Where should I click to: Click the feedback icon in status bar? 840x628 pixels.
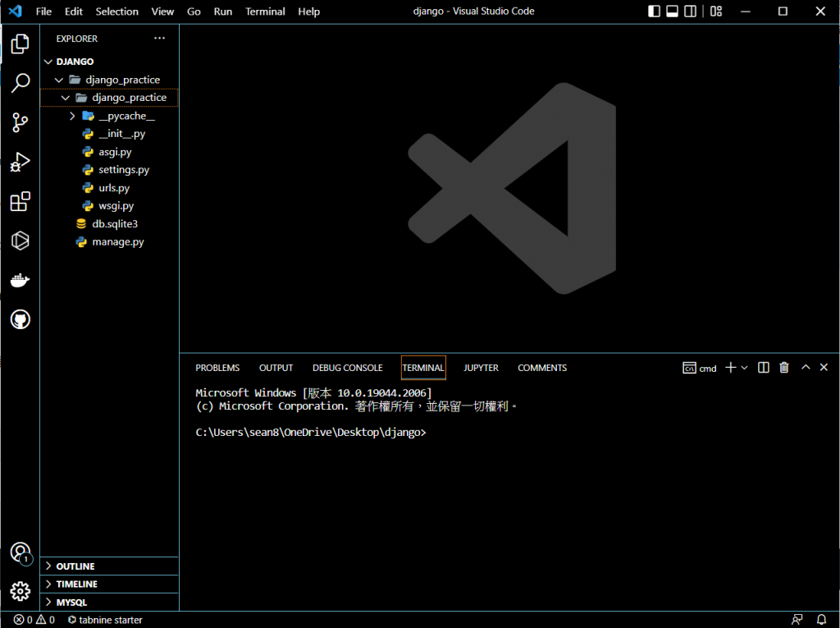click(x=797, y=620)
